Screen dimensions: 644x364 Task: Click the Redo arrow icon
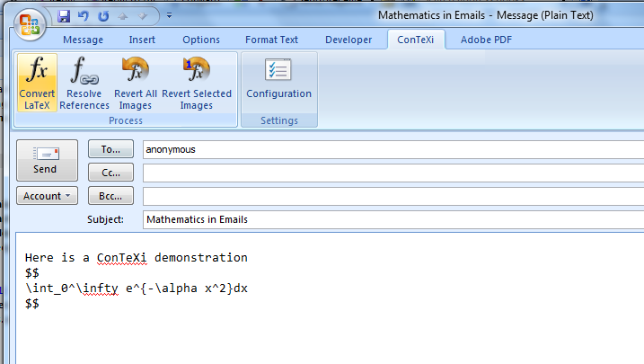pos(103,16)
